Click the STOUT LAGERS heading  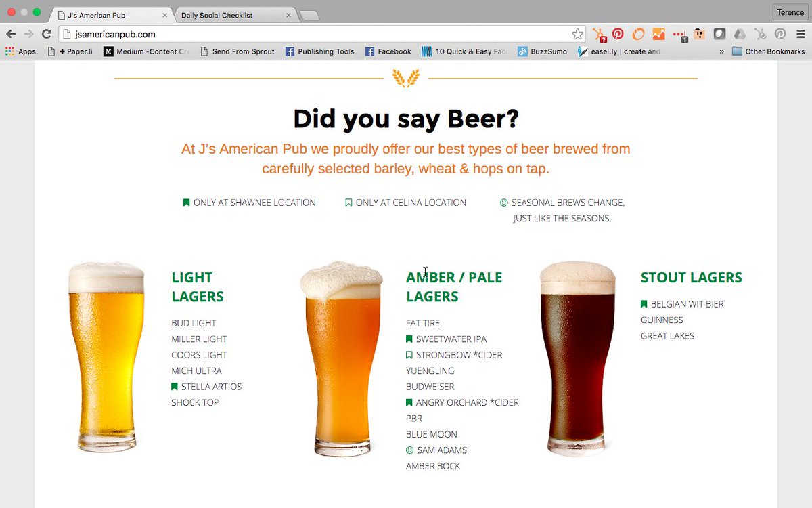pos(692,278)
